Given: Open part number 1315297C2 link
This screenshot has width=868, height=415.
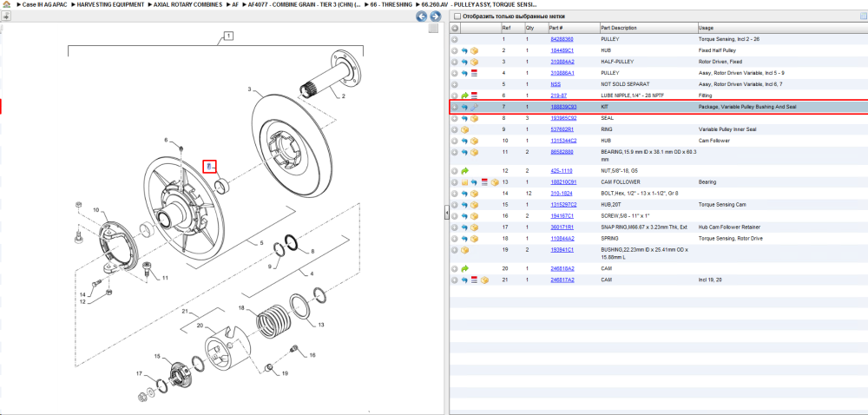Looking at the screenshot, I should 563,205.
